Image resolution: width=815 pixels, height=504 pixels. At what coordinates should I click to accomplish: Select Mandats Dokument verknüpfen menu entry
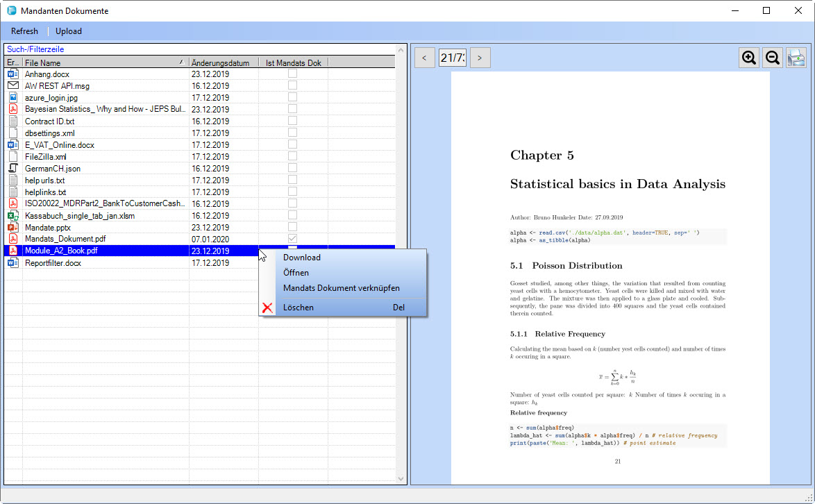[x=342, y=288]
